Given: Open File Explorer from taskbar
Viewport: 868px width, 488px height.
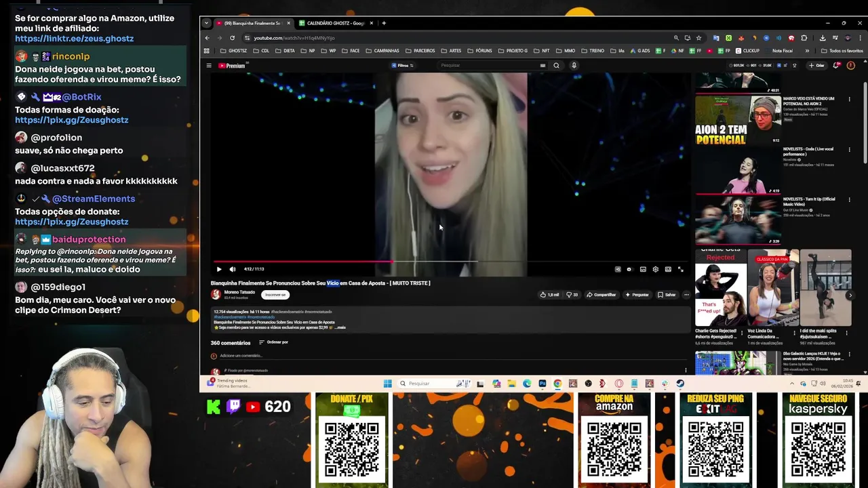Looking at the screenshot, I should point(512,384).
